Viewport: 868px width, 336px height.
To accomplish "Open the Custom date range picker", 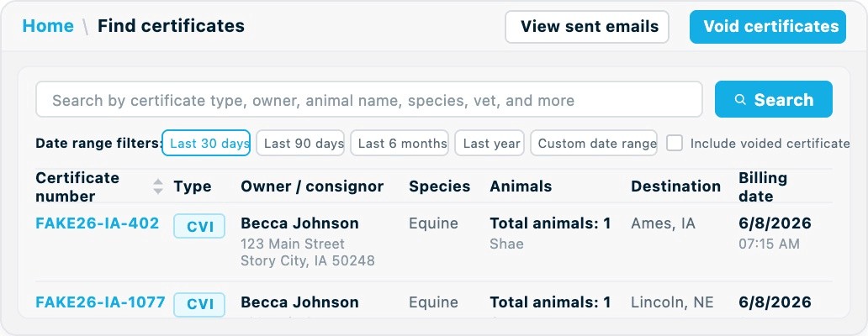I will 594,143.
